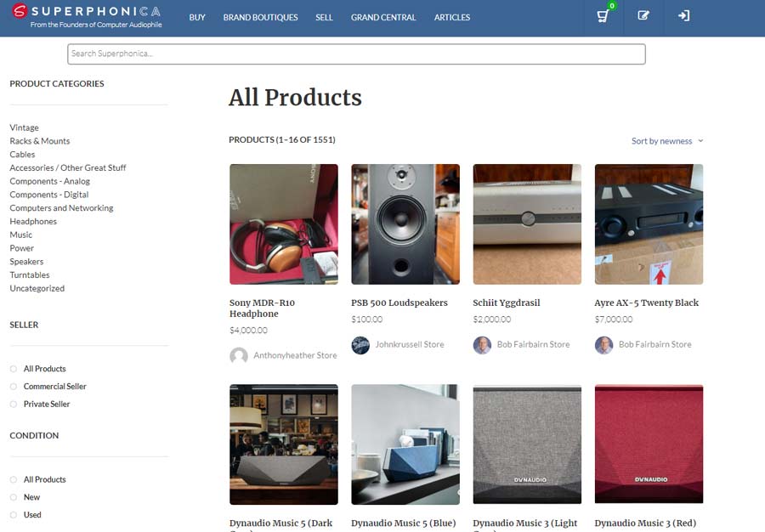This screenshot has width=765, height=532.
Task: Open the Buy menu in navigation
Action: point(197,17)
